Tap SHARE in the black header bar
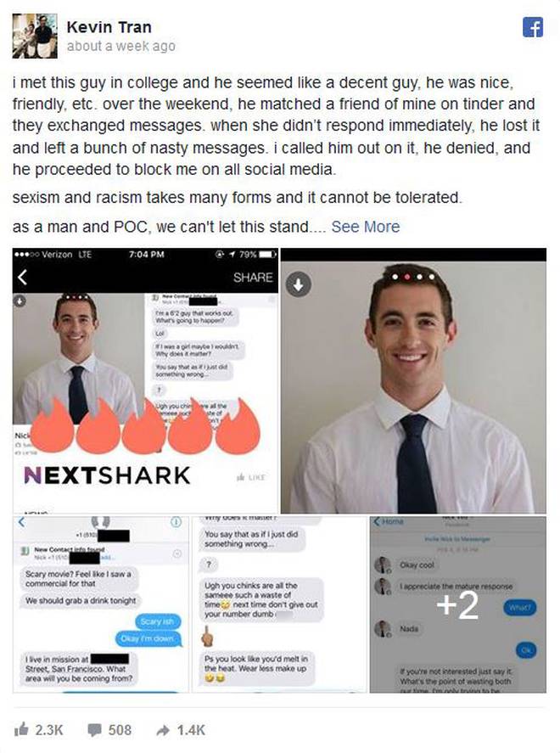Viewport: 560px width, 753px height. pos(253,277)
